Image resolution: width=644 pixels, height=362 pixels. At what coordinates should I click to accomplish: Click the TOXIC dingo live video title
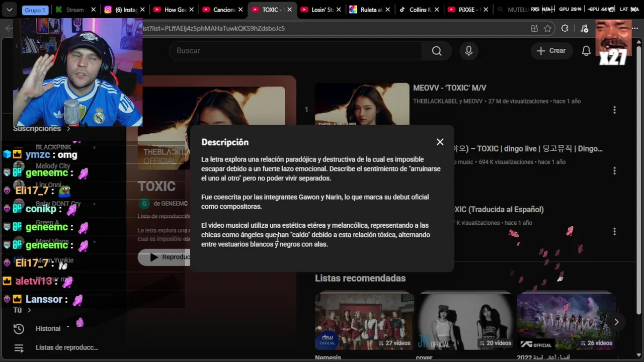pos(528,149)
